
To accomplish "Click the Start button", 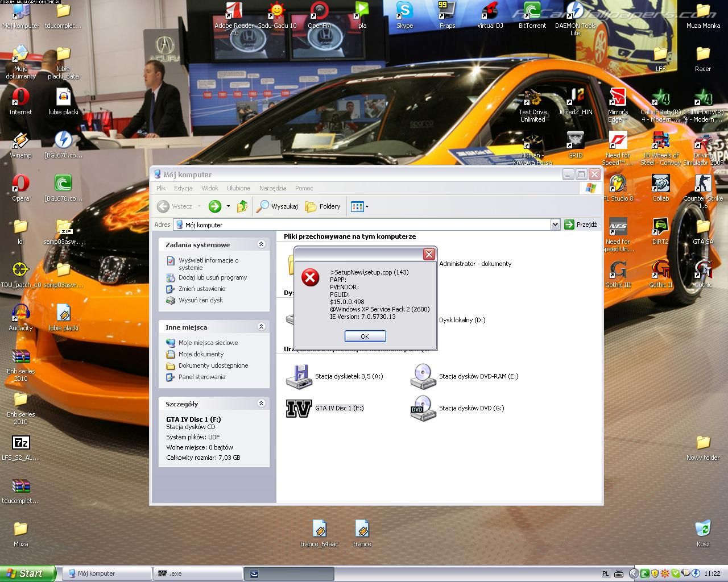I will click(x=28, y=573).
